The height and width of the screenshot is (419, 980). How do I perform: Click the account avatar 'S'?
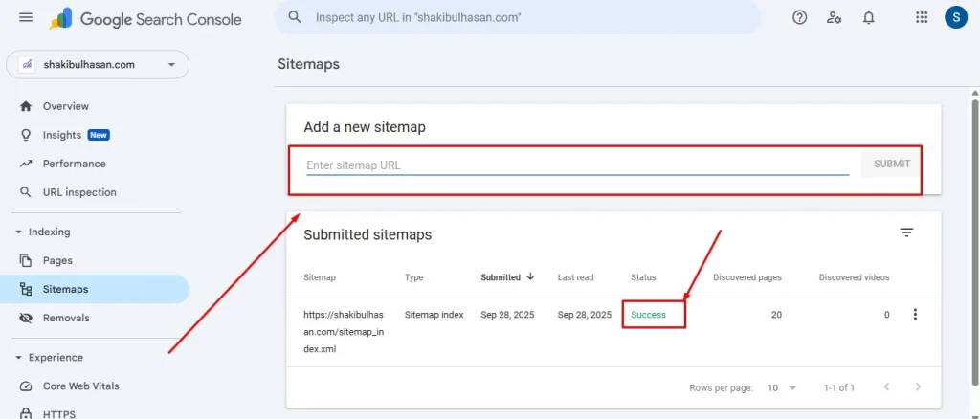(955, 17)
